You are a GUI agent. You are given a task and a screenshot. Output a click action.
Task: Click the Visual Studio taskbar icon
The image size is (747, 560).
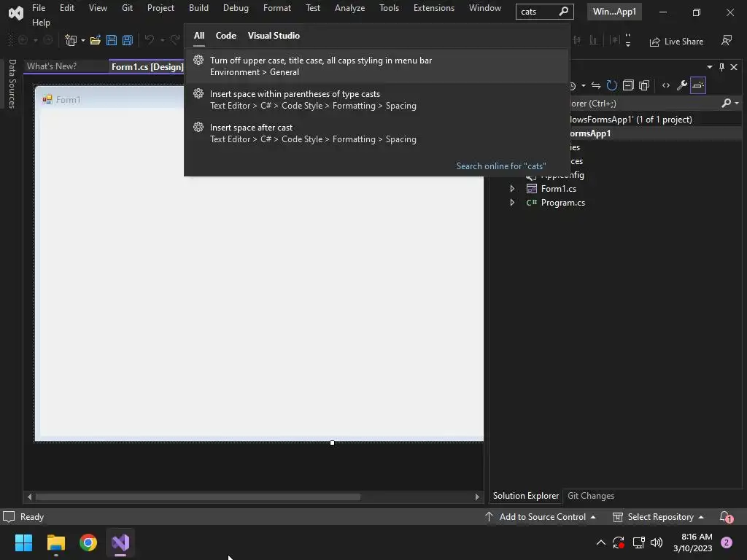(x=120, y=542)
